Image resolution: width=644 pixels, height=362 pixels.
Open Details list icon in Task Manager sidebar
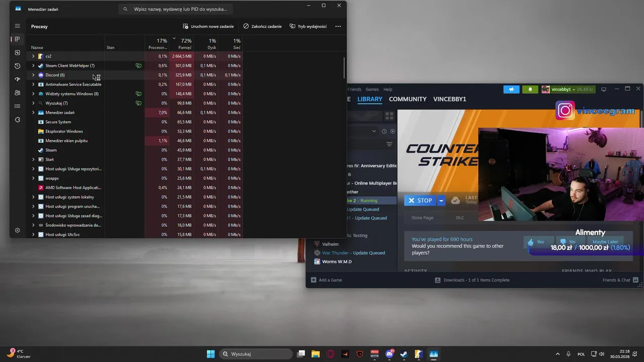point(17,106)
